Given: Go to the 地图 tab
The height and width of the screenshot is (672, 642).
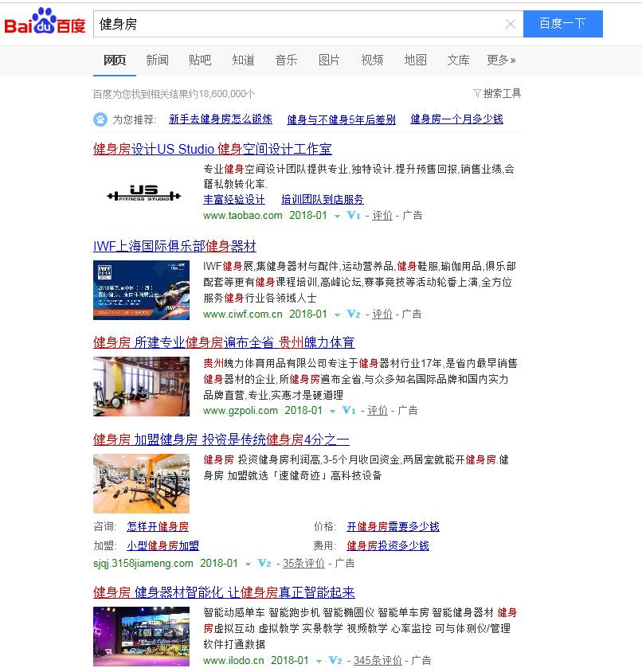Looking at the screenshot, I should [x=415, y=60].
